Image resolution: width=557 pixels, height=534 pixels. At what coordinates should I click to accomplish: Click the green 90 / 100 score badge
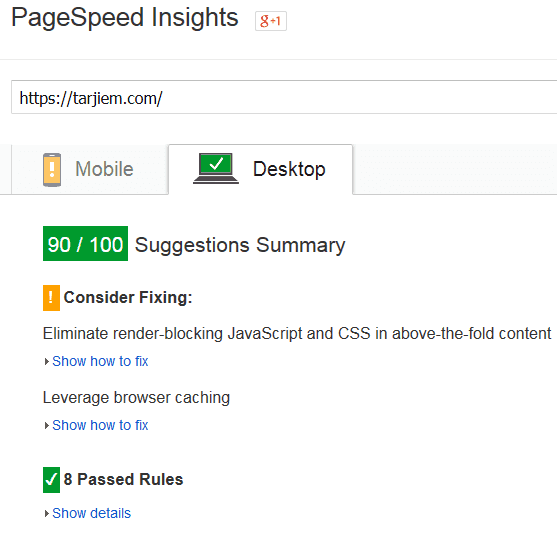coord(85,244)
